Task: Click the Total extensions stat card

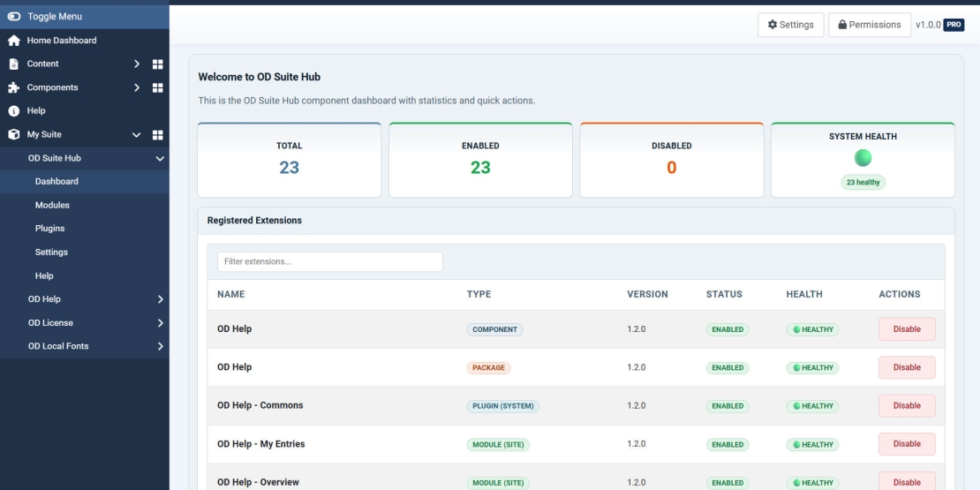Action: click(x=290, y=160)
